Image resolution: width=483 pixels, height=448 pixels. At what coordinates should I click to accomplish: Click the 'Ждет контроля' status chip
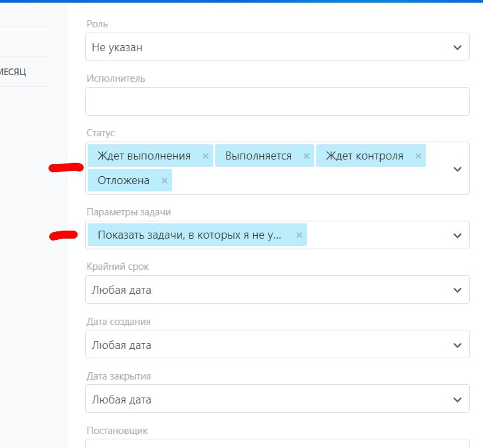tap(364, 156)
